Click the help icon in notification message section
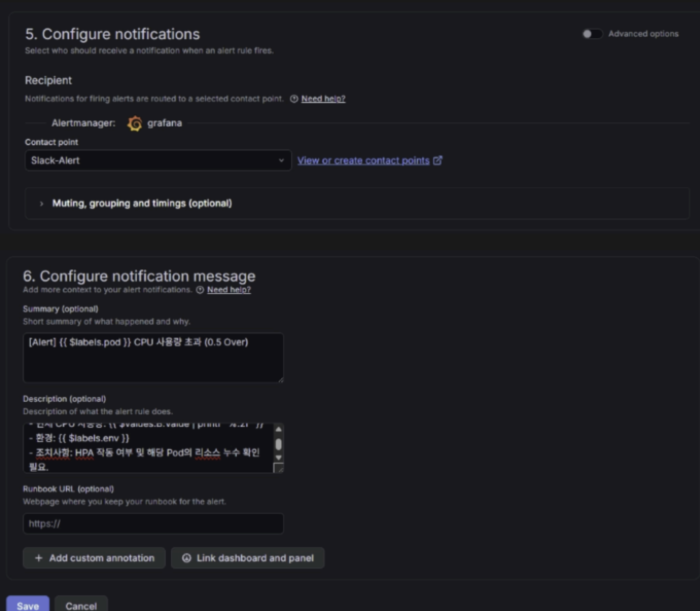The width and height of the screenshot is (700, 611). 200,290
